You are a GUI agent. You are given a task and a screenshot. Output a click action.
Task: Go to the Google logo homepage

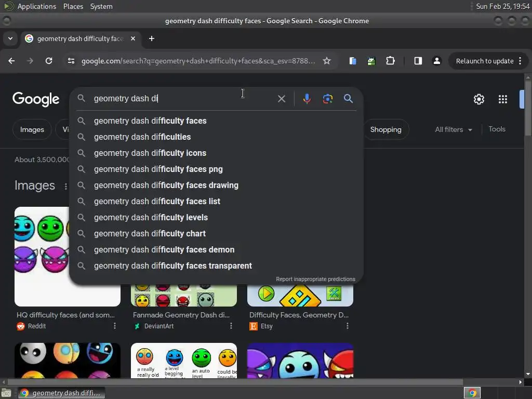[x=36, y=99]
